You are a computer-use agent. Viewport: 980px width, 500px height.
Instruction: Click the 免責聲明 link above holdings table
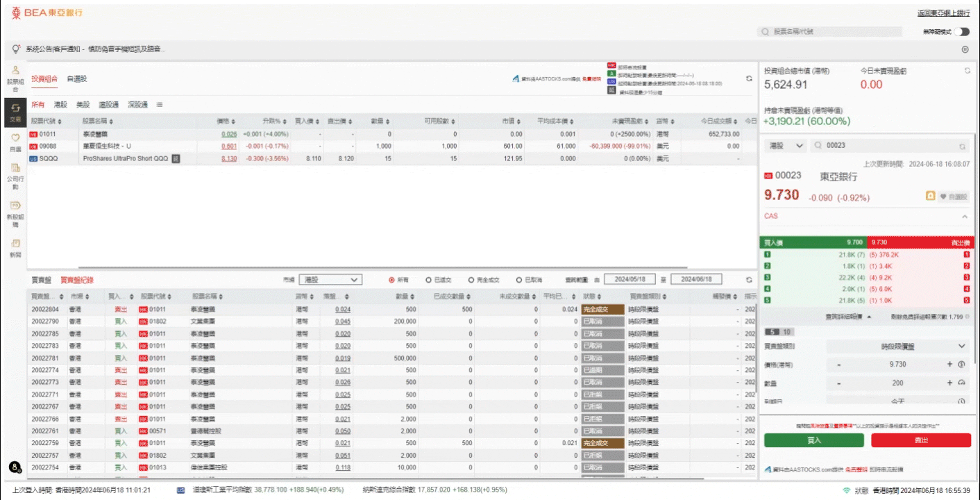(x=590, y=79)
